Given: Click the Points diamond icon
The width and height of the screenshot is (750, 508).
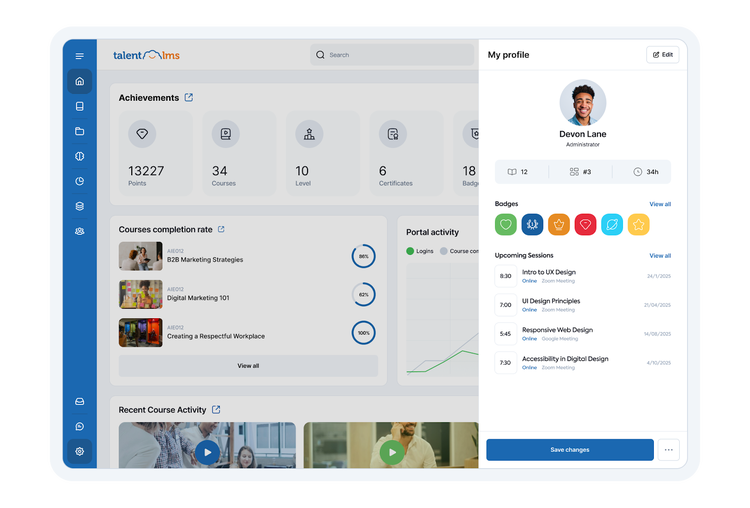Looking at the screenshot, I should (x=142, y=134).
